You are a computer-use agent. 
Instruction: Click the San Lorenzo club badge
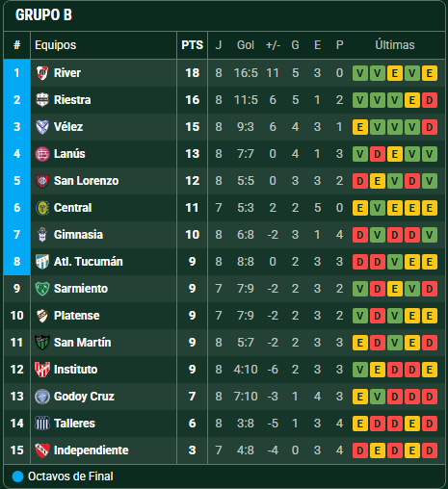(x=42, y=181)
